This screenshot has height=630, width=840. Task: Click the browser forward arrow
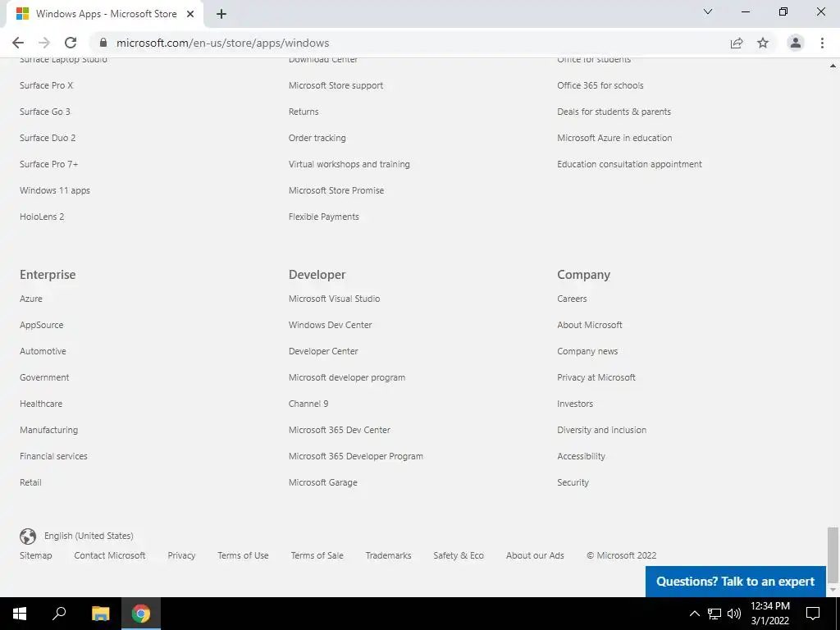(x=44, y=43)
